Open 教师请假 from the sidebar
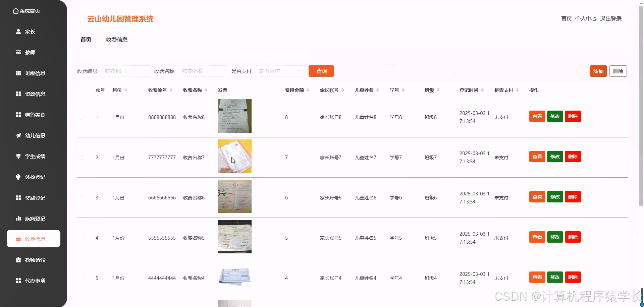The image size is (644, 307). click(34, 260)
